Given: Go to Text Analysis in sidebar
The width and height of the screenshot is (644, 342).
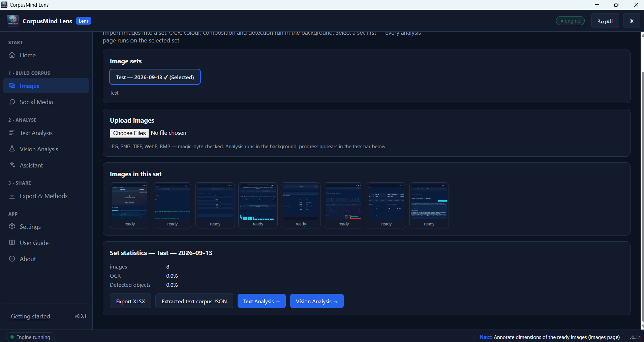Looking at the screenshot, I should [46, 133].
